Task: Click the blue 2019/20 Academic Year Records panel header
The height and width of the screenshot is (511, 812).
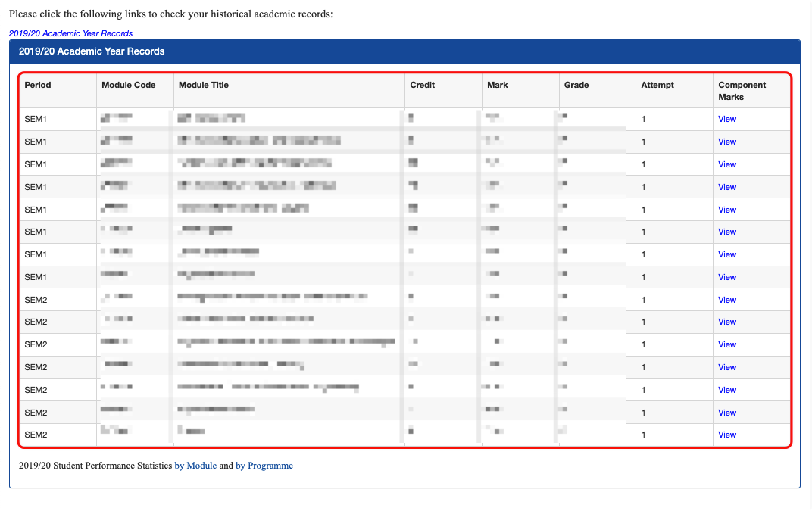Action: [x=404, y=51]
